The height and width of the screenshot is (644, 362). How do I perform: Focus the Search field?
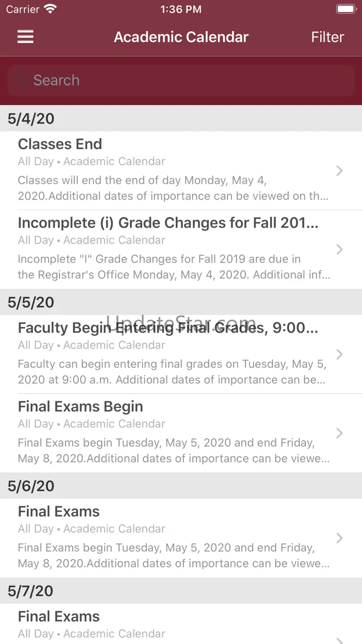(x=181, y=80)
